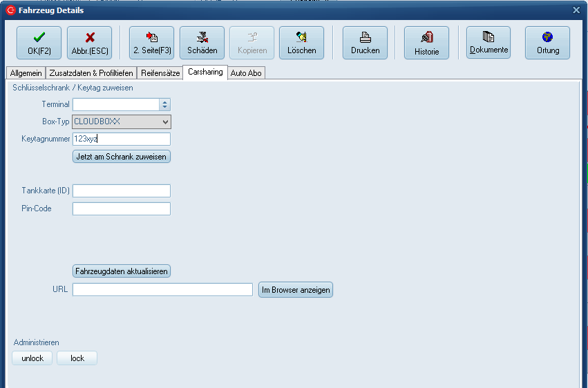Open Dokumente from the toolbar
This screenshot has height=388, width=588.
(x=489, y=43)
